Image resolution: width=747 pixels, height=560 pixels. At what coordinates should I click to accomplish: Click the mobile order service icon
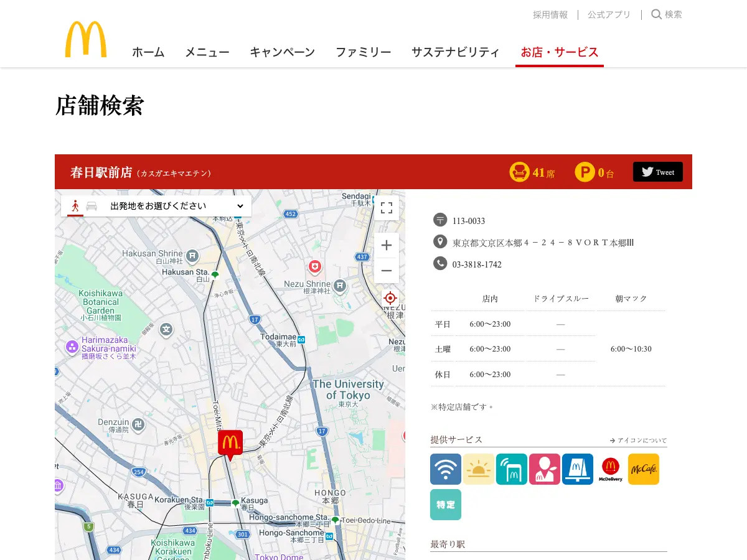tap(512, 469)
